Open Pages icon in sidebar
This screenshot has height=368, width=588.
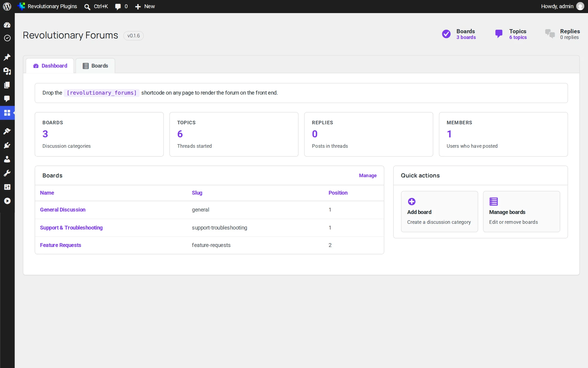coord(7,85)
